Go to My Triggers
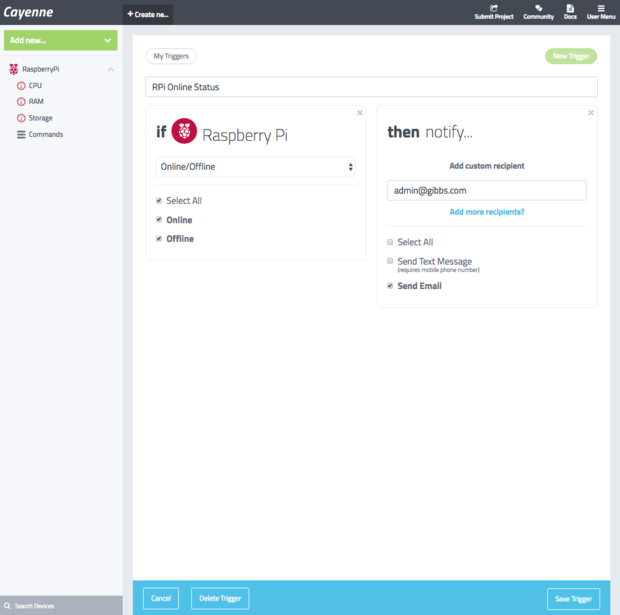The image size is (620, 615). point(171,56)
